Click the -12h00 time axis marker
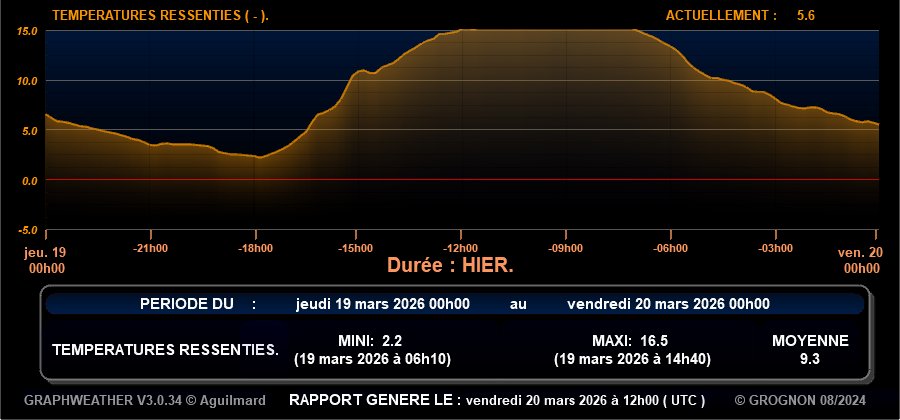 point(461,248)
